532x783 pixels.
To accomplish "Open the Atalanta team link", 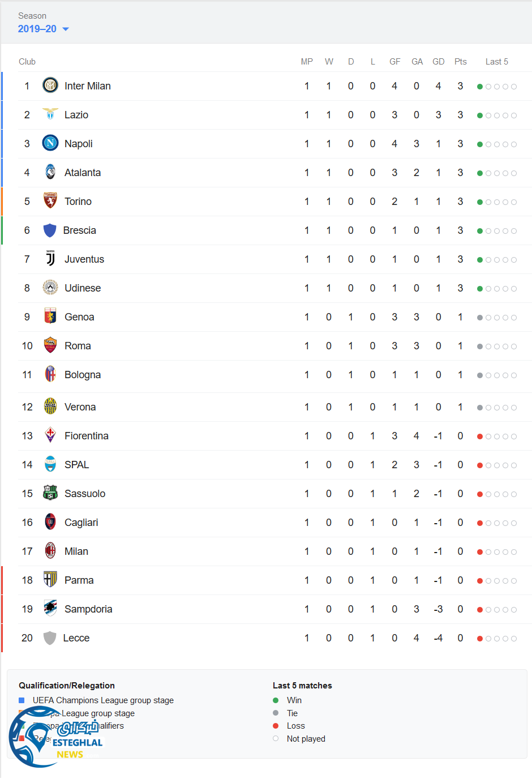I will [83, 173].
